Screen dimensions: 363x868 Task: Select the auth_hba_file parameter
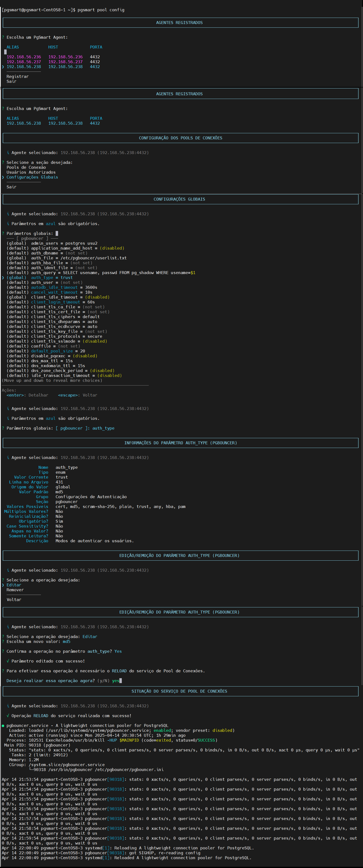tap(49, 263)
